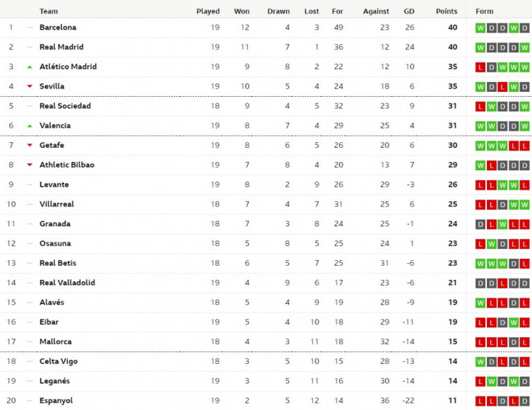
Task: Click the Mallorca team name
Action: pos(55,341)
